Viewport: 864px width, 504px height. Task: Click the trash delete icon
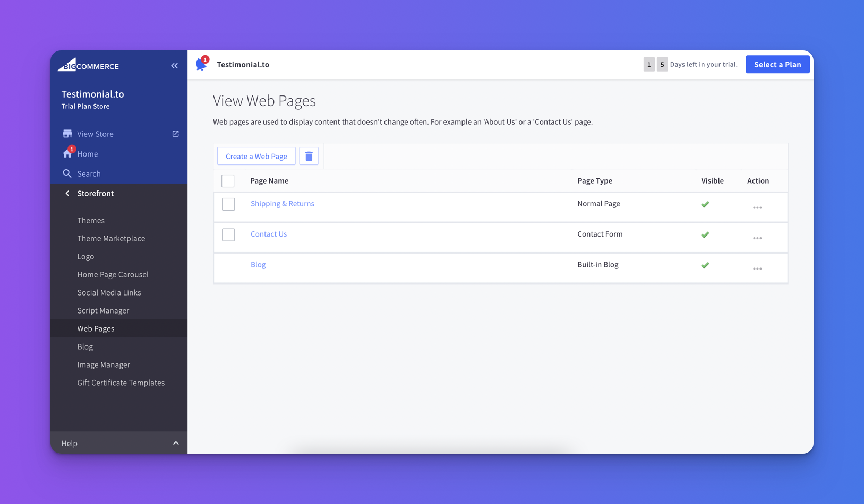coord(309,157)
